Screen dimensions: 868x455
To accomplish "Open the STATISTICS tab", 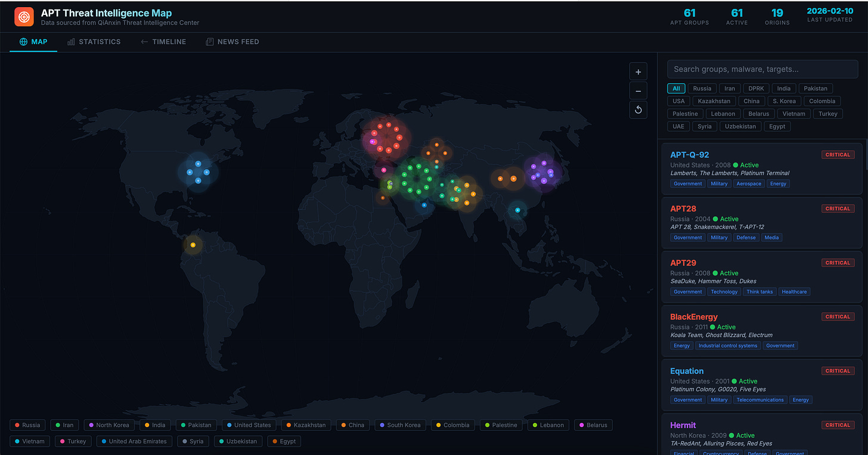I will [x=94, y=42].
